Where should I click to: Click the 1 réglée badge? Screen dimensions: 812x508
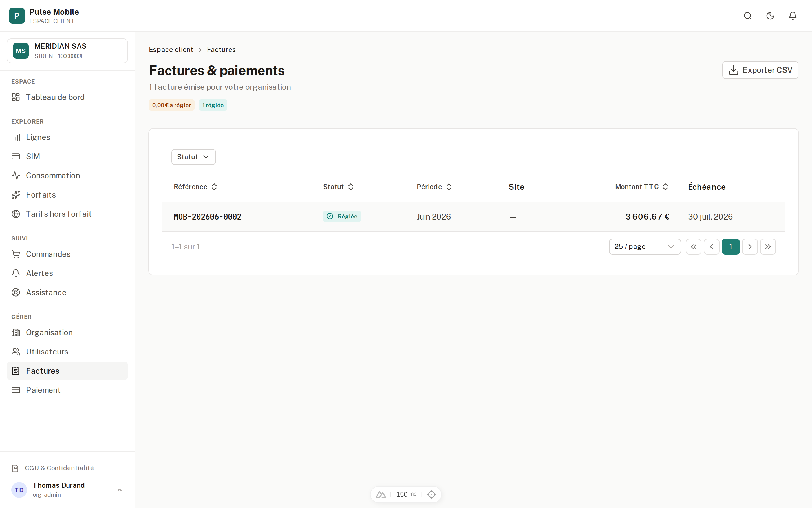pyautogui.click(x=213, y=105)
